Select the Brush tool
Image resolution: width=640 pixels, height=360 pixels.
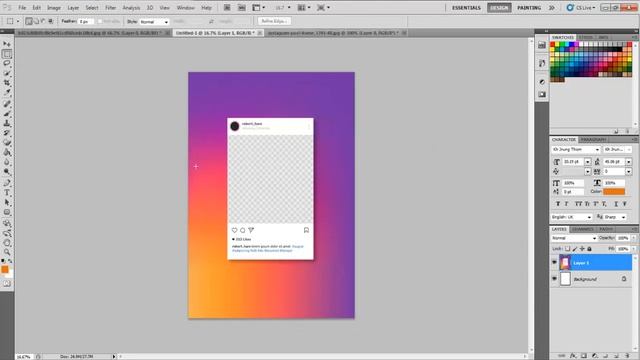click(x=7, y=114)
